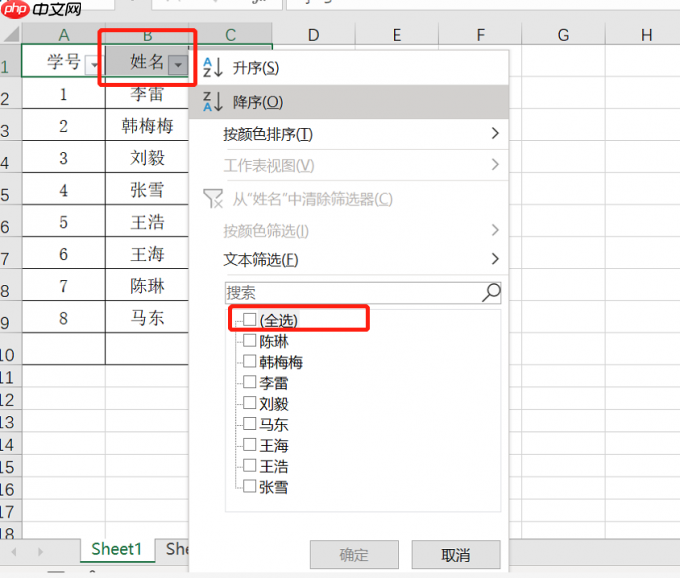The image size is (680, 578).
Task: Click cell with 学号 value 1
Action: (63, 93)
